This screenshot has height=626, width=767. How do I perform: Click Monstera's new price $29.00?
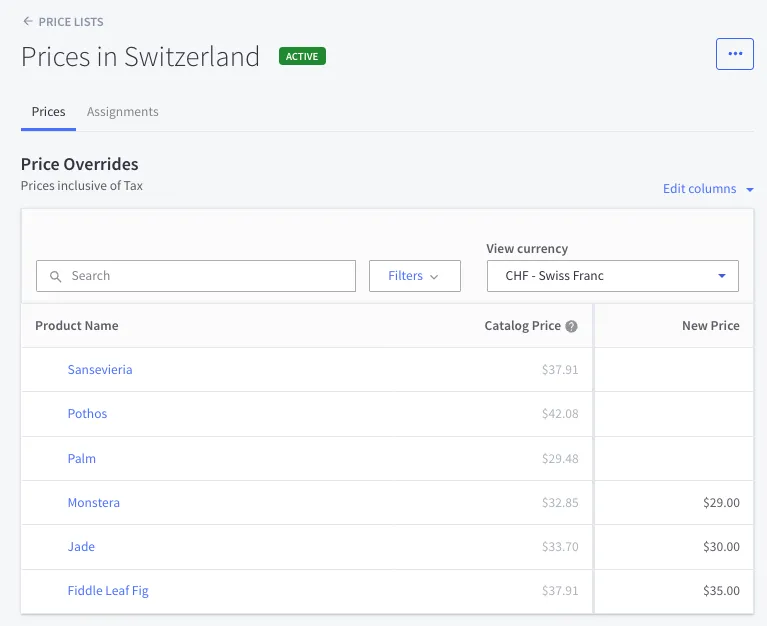point(721,503)
